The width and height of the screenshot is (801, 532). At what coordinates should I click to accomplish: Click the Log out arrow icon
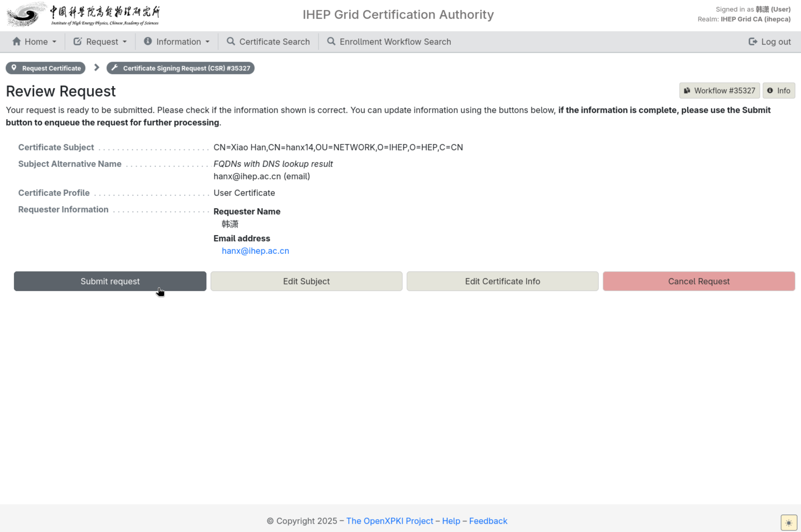pyautogui.click(x=753, y=41)
